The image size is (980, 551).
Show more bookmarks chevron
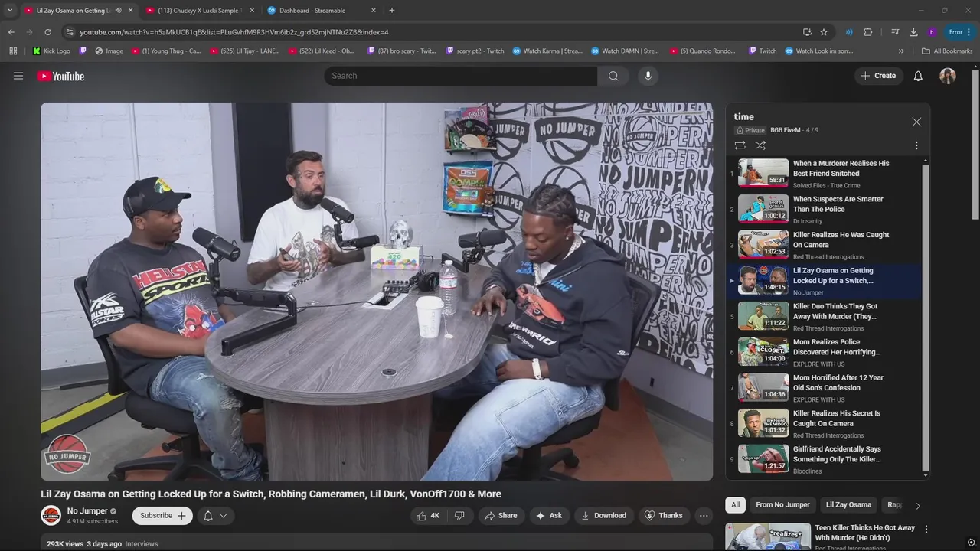pos(901,51)
